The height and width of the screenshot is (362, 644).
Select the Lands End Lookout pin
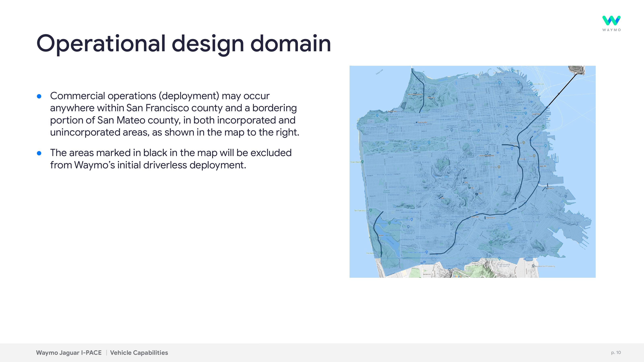tap(377, 116)
